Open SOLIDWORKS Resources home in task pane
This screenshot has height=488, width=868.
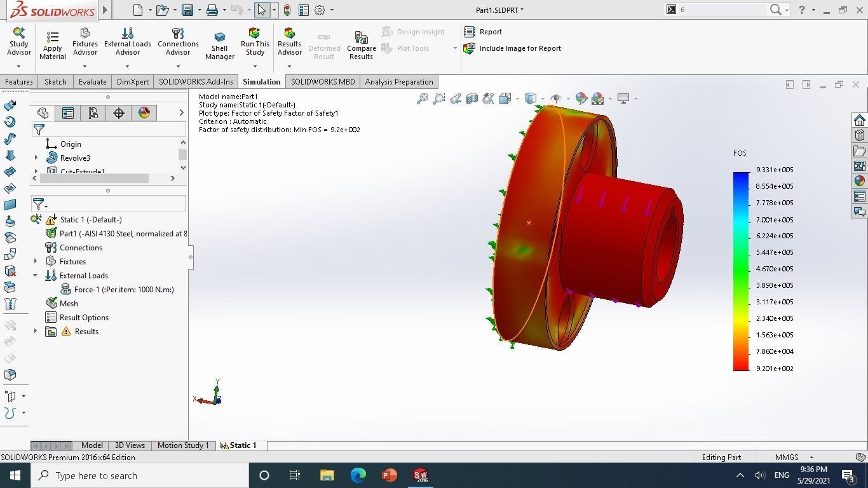pos(860,120)
